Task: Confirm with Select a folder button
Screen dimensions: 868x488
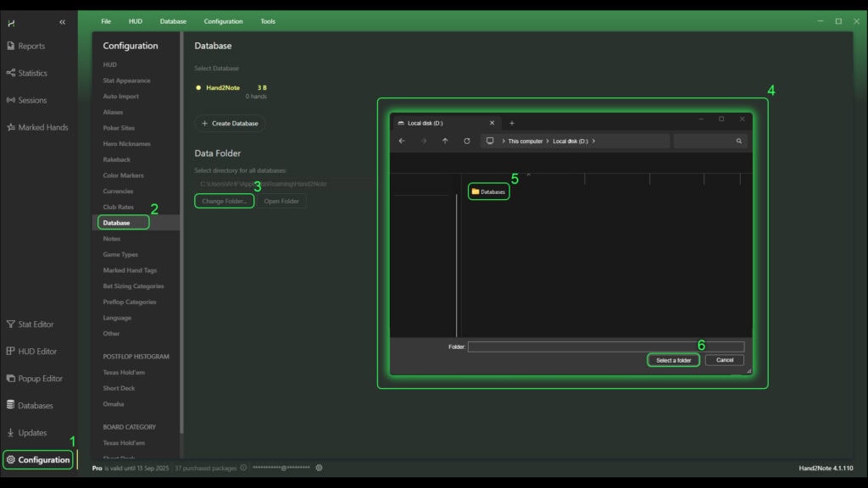Action: pyautogui.click(x=673, y=360)
